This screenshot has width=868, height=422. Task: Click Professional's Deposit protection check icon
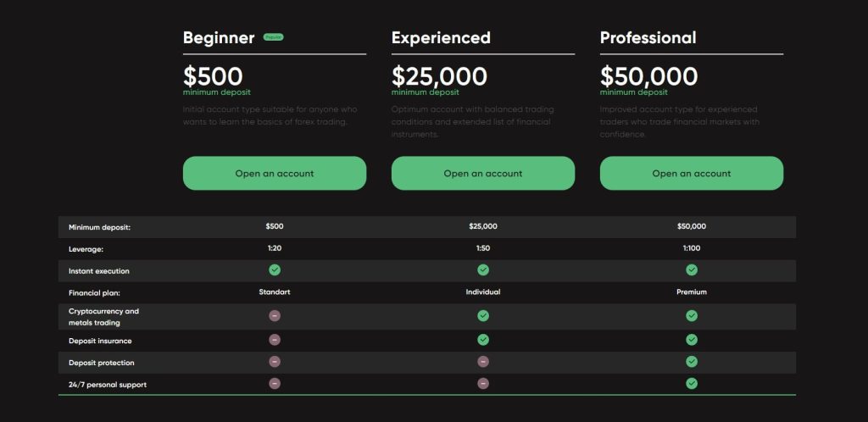(x=692, y=362)
